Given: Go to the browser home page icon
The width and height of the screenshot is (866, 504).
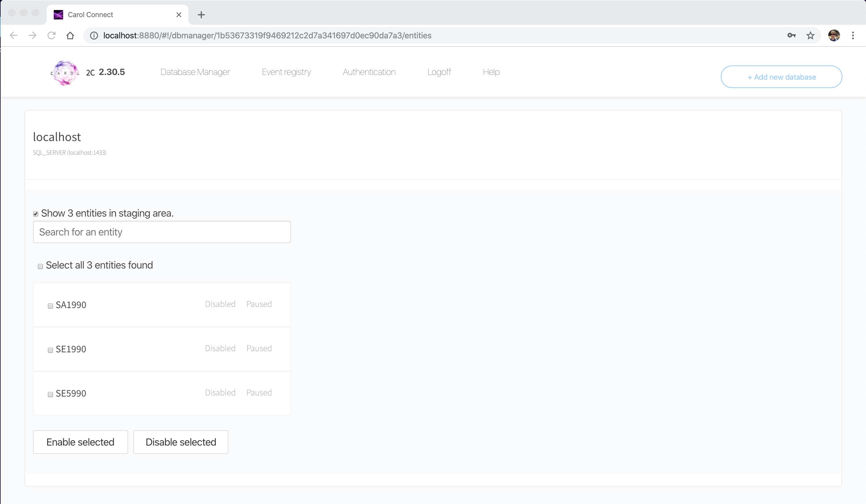Looking at the screenshot, I should [70, 35].
